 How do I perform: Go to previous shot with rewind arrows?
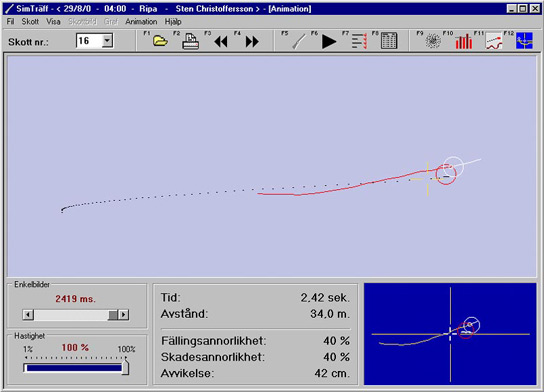point(221,42)
